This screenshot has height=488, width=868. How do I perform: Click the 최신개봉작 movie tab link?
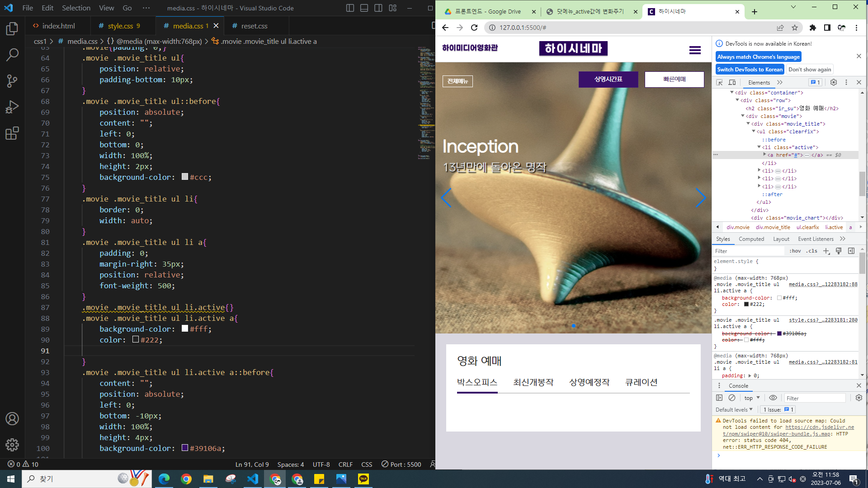tap(533, 382)
